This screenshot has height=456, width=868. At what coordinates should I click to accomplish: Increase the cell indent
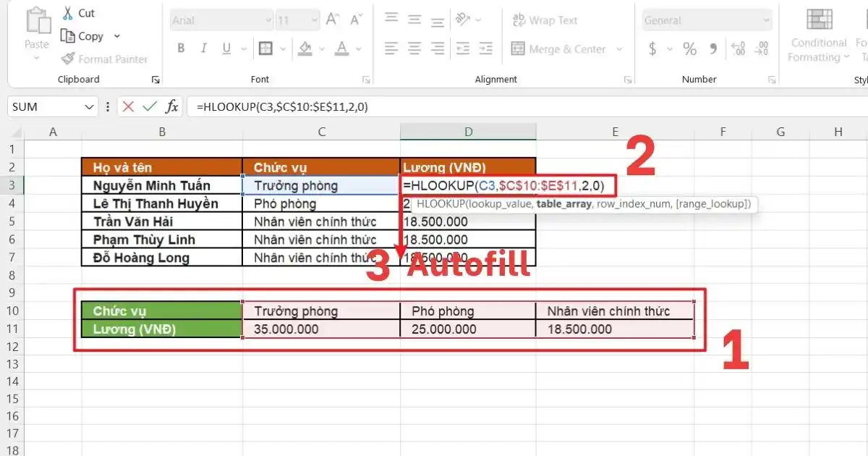point(486,48)
